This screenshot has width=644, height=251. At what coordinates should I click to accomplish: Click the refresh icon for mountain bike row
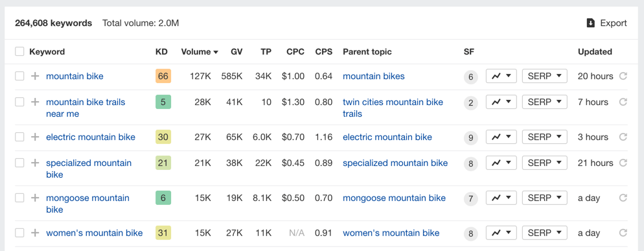tap(623, 76)
